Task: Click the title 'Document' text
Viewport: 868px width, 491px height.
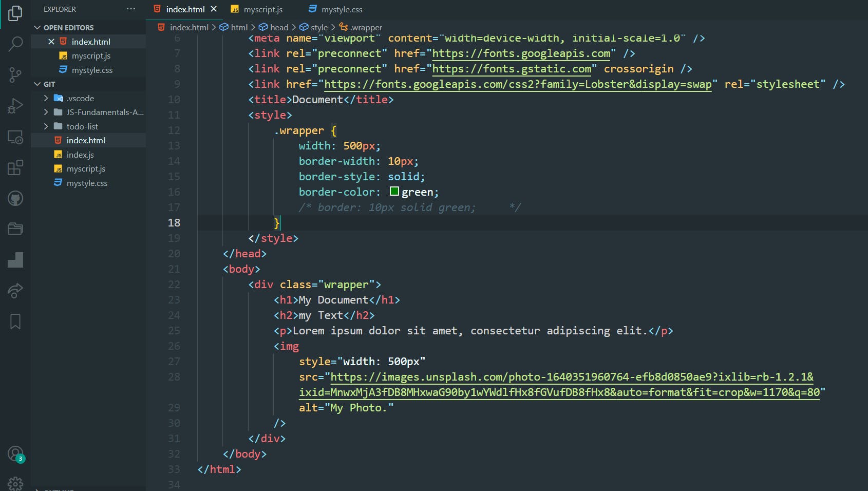Action: (x=317, y=100)
